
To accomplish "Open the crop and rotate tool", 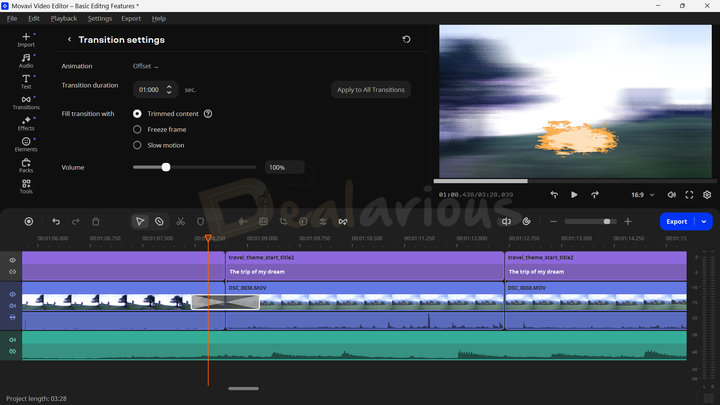I will click(283, 221).
